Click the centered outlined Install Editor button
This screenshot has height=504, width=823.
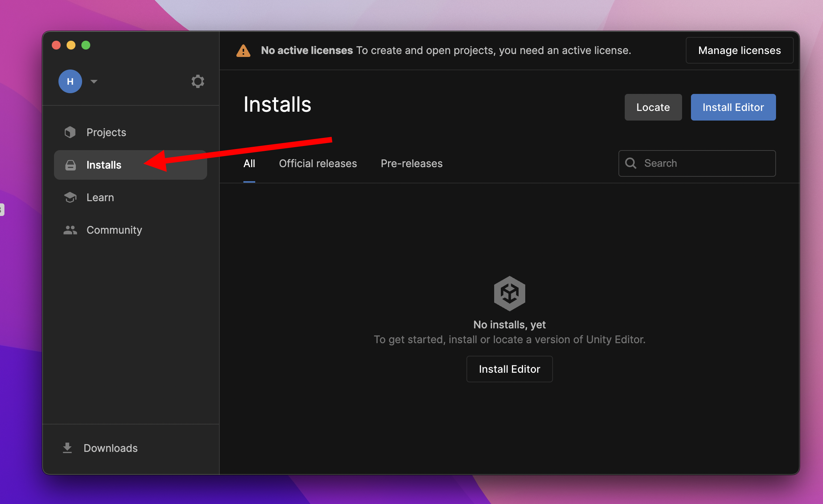coord(509,369)
